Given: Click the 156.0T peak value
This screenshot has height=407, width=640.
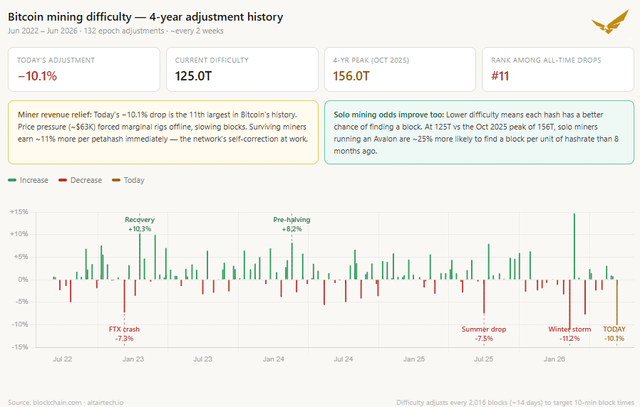Looking at the screenshot, I should click(351, 76).
